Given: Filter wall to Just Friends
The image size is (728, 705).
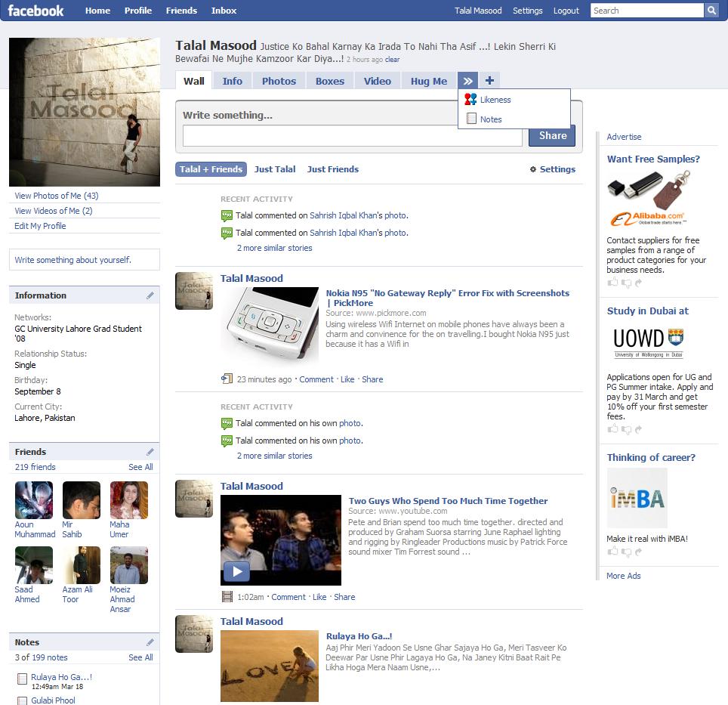Looking at the screenshot, I should click(x=333, y=169).
